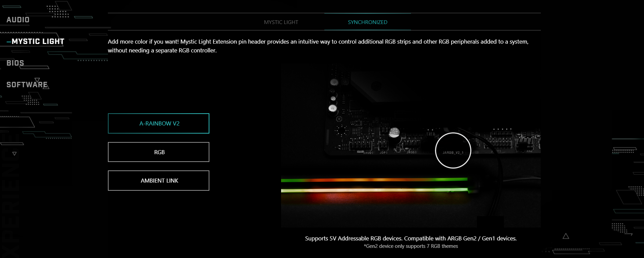Click the motherboard RGB strip image
This screenshot has height=258, width=644.
[411, 146]
